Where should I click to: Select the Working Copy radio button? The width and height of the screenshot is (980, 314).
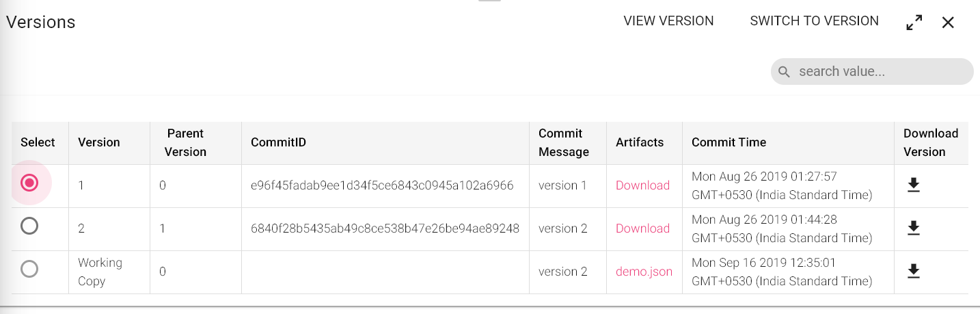[29, 269]
